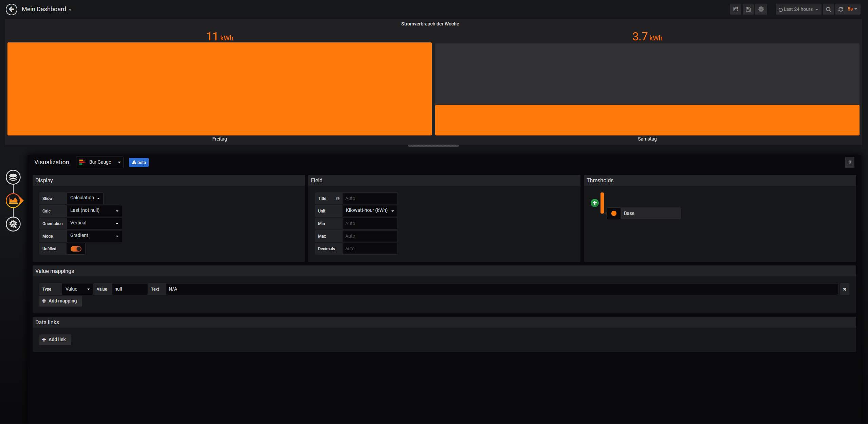Click the Add mapping button
868x424 pixels.
60,301
